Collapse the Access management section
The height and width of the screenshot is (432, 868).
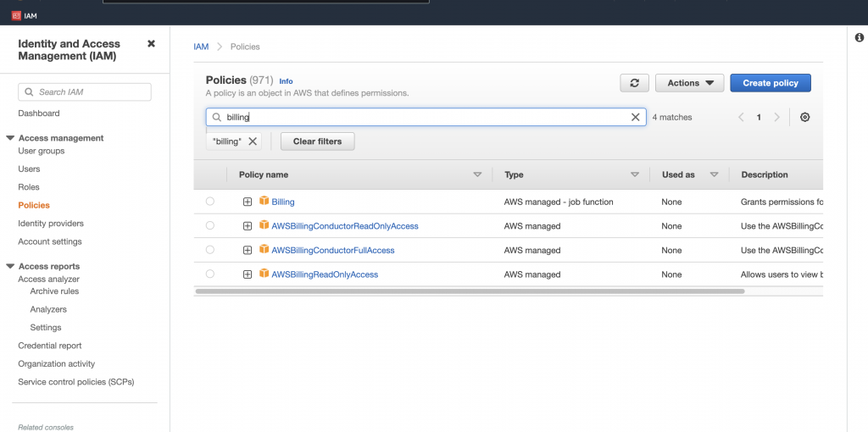[x=11, y=138]
